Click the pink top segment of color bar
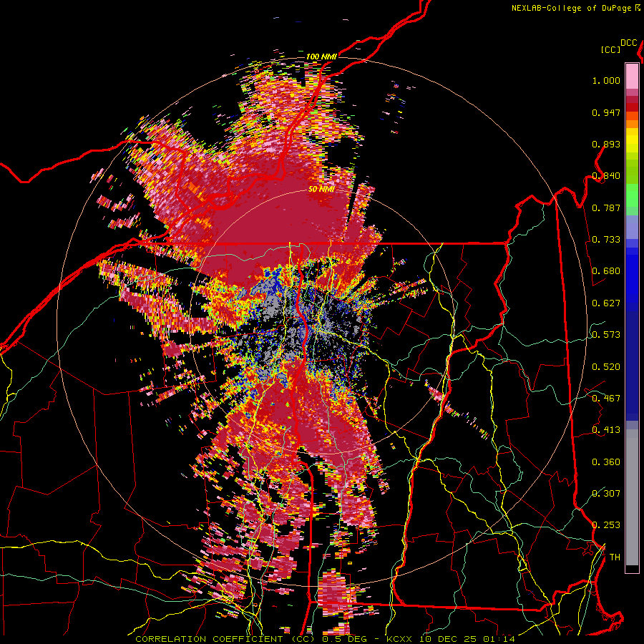 632,76
